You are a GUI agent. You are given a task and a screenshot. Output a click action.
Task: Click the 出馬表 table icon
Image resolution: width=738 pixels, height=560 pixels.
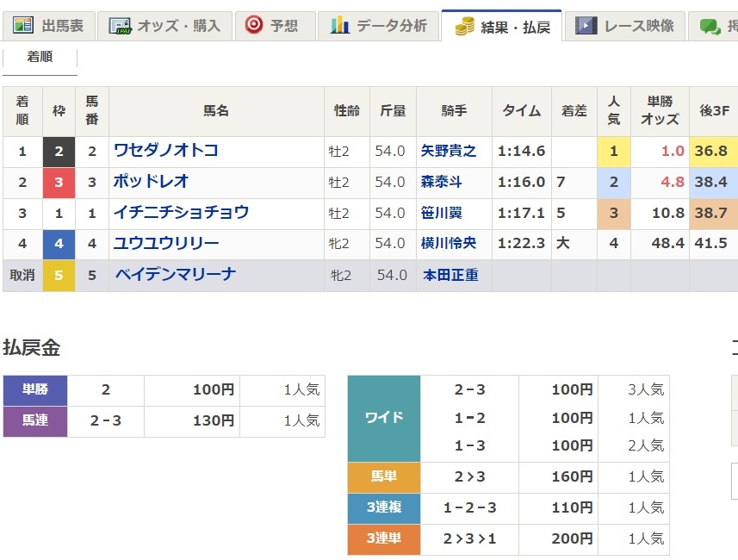point(22,25)
